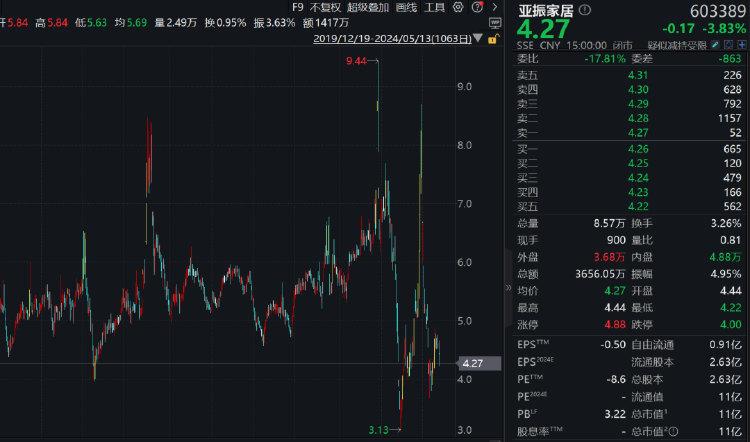Click the square window icon beside pencil
This screenshot has width=750, height=442.
(728, 45)
